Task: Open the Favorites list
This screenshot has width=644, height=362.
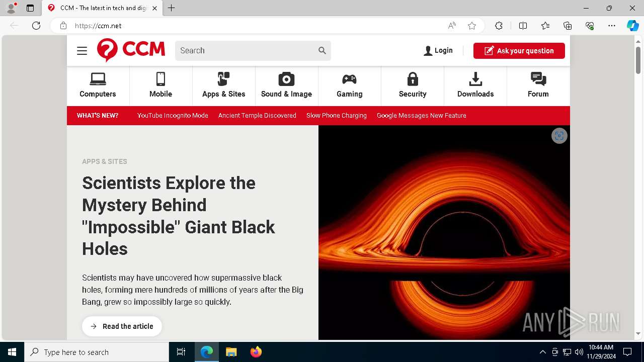Action: point(545,26)
